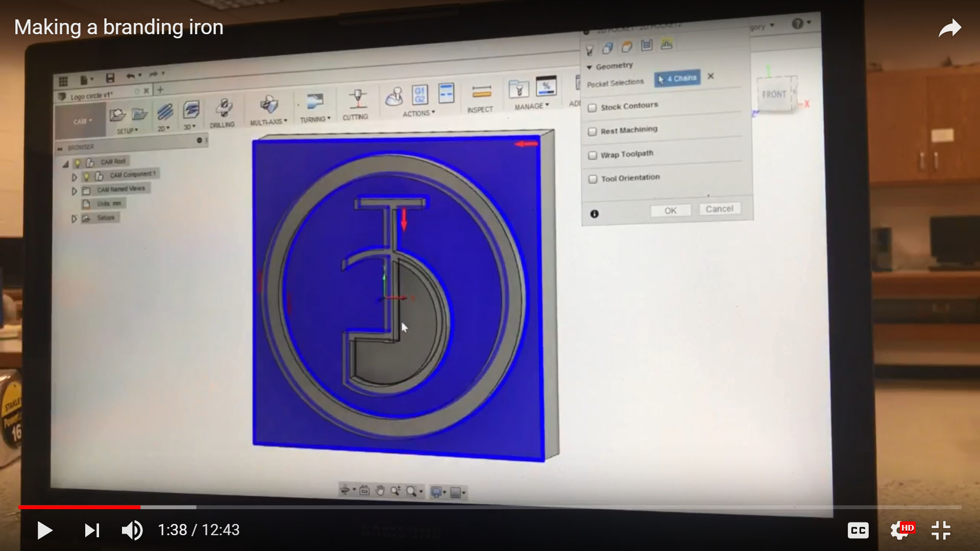This screenshot has height=551, width=980.
Task: Enable Stock Contours checkbox
Action: tap(592, 108)
